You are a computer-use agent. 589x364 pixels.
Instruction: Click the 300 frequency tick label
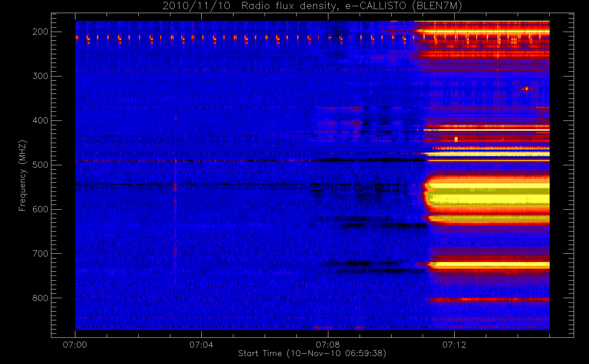coord(40,76)
